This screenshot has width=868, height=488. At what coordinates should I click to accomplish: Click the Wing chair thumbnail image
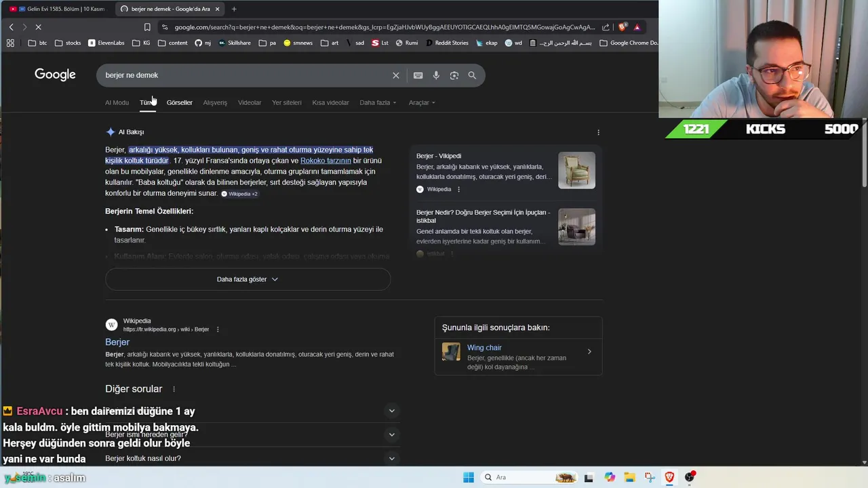point(451,351)
